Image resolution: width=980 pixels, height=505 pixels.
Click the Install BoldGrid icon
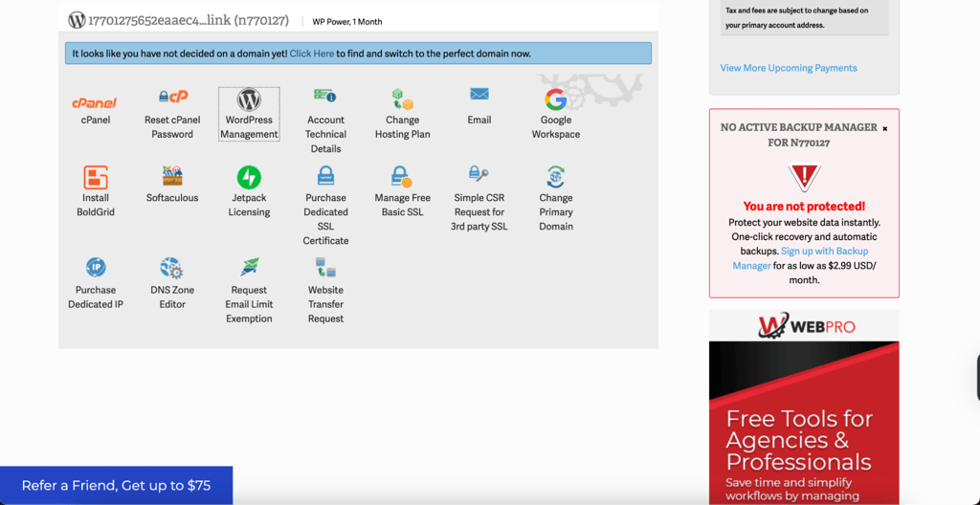coord(96,178)
